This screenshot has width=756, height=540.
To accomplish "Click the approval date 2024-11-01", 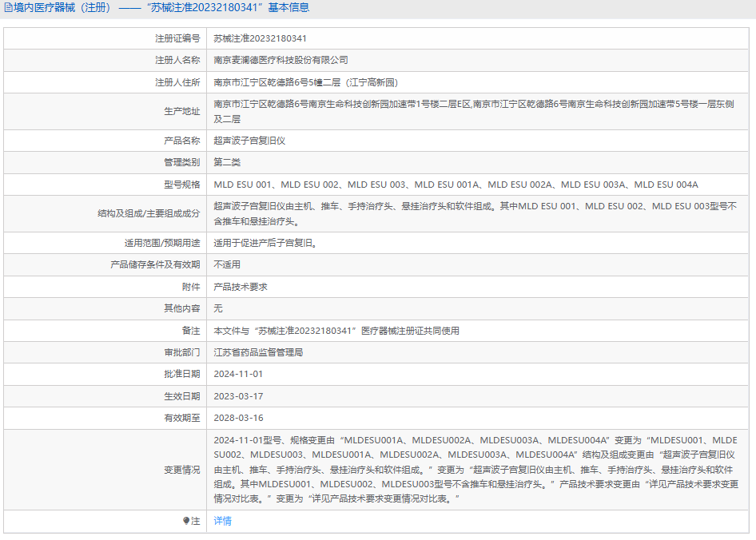I will pos(238,374).
